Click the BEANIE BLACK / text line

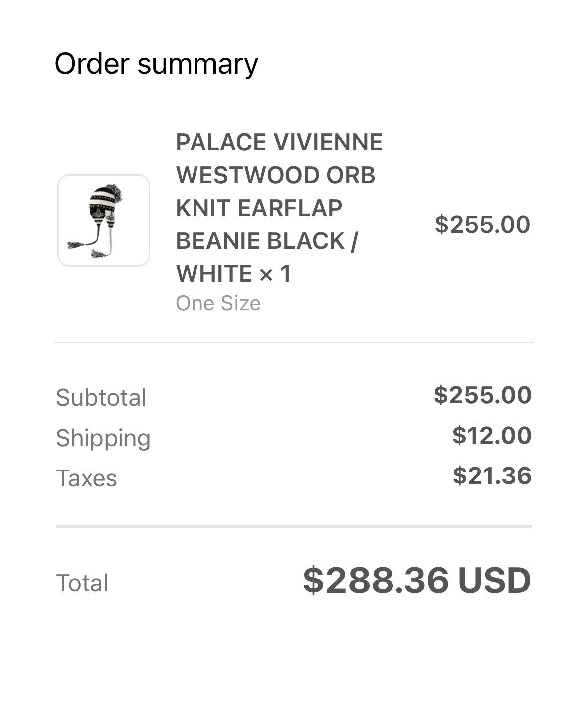click(266, 241)
